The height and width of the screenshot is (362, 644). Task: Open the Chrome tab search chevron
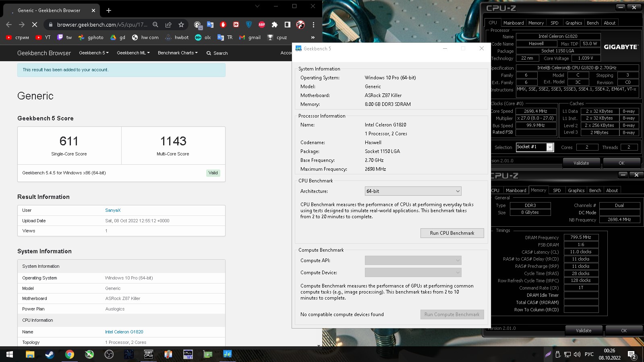(257, 6)
